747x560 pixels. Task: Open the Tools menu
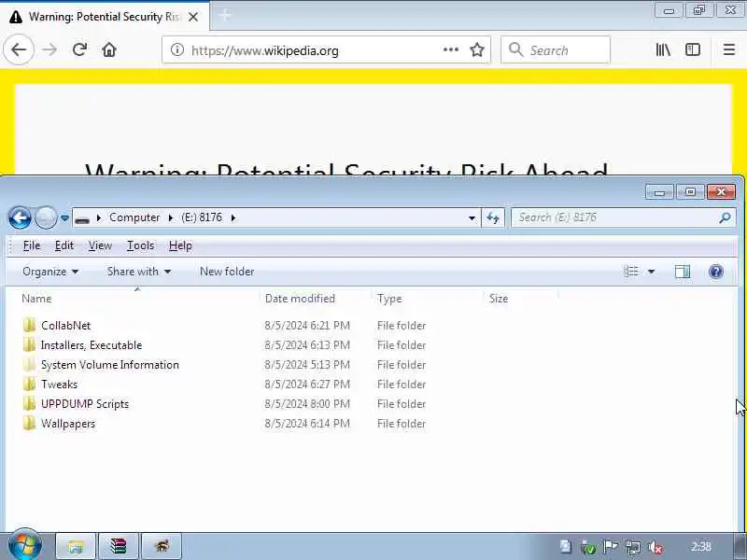point(140,245)
